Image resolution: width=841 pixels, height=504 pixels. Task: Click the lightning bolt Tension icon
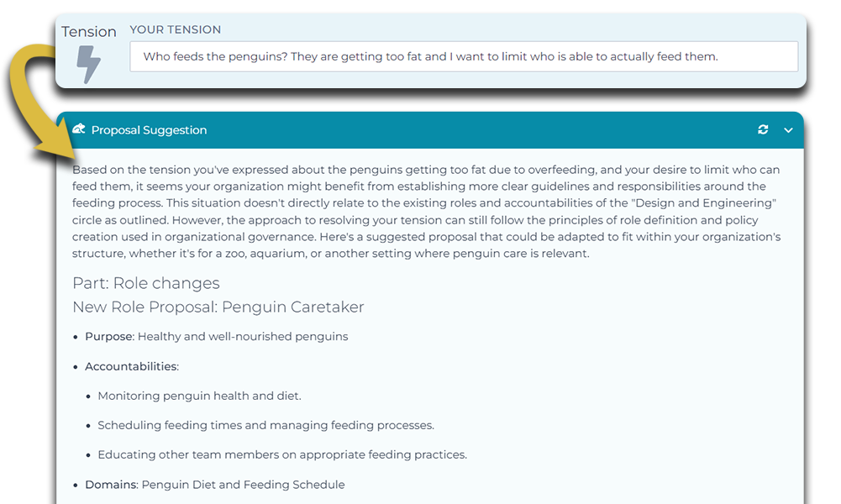88,64
